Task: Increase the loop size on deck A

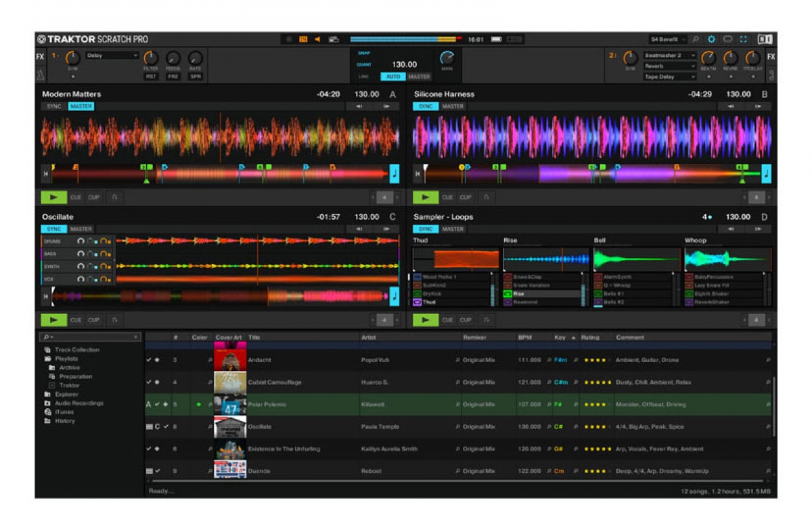Action: pyautogui.click(x=397, y=198)
